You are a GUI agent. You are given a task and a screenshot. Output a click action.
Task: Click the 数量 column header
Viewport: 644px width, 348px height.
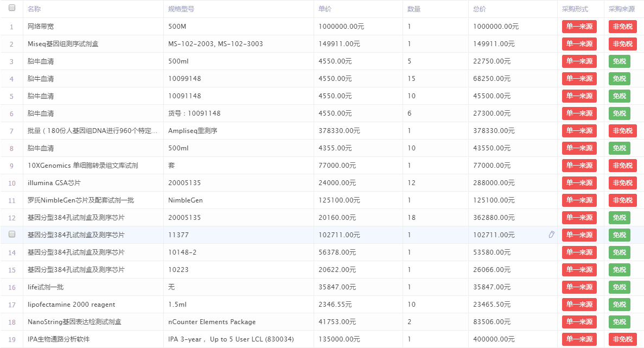[413, 9]
